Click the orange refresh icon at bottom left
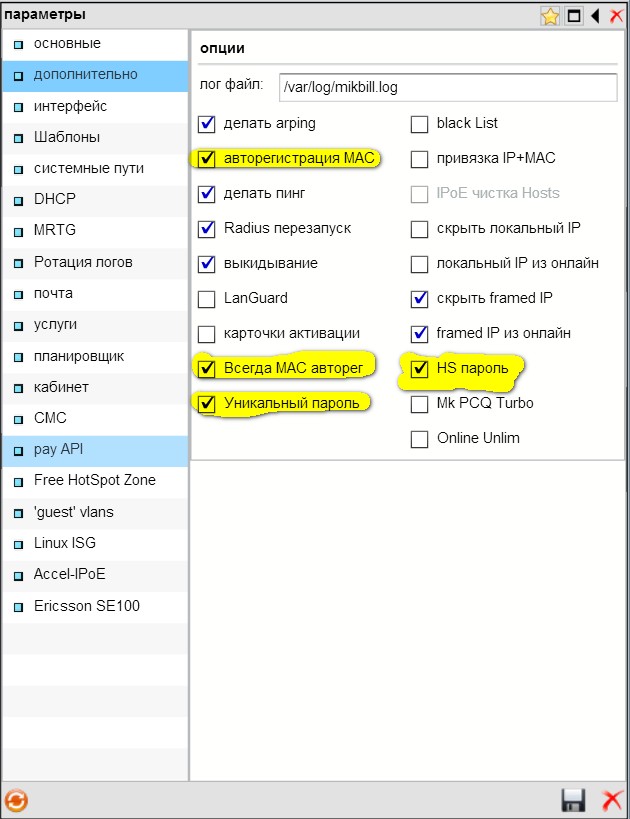This screenshot has width=630, height=819. [16, 800]
